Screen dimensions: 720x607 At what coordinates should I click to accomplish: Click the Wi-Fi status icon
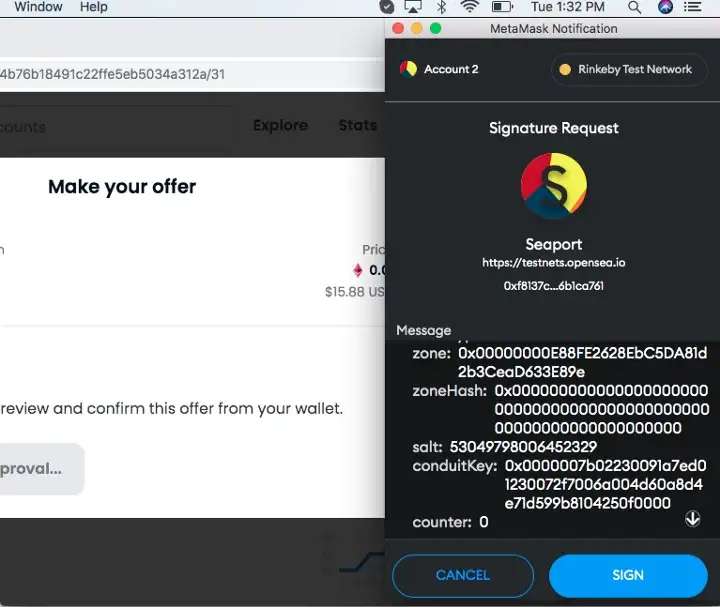pyautogui.click(x=469, y=7)
